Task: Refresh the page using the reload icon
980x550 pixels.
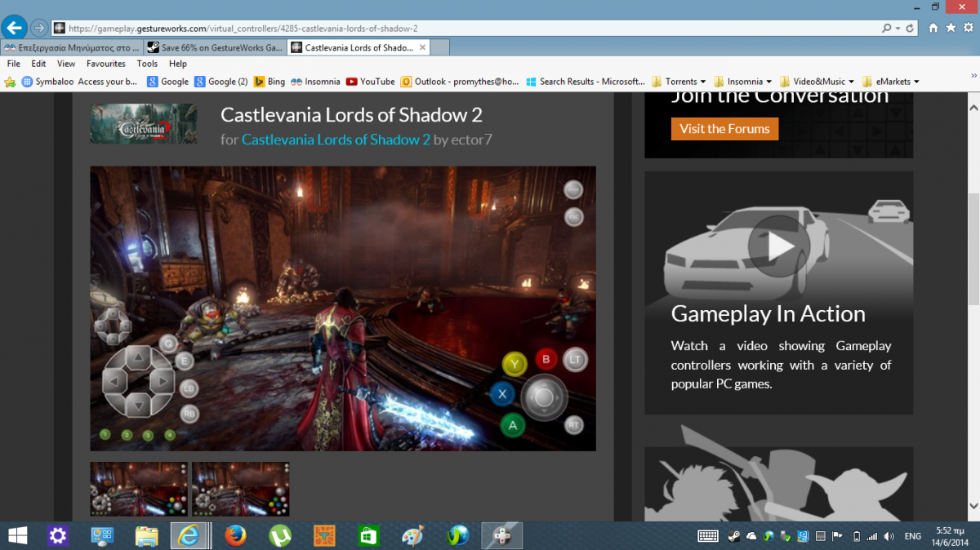Action: pyautogui.click(x=911, y=28)
